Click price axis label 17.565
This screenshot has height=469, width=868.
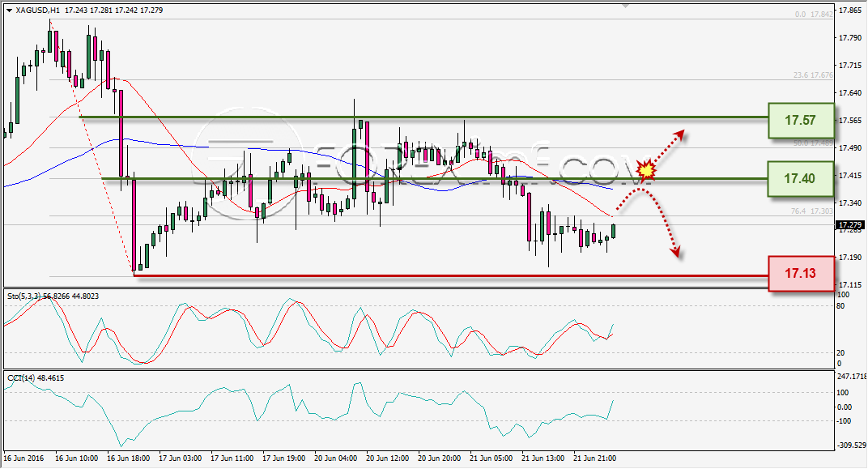850,121
